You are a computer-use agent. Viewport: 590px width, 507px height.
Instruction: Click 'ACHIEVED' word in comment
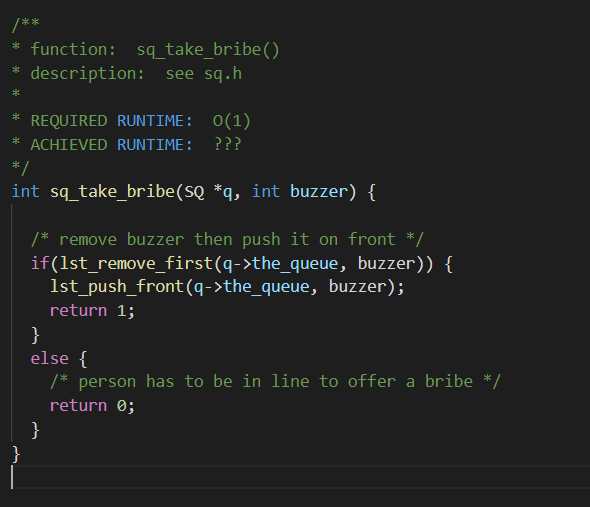[x=69, y=145]
